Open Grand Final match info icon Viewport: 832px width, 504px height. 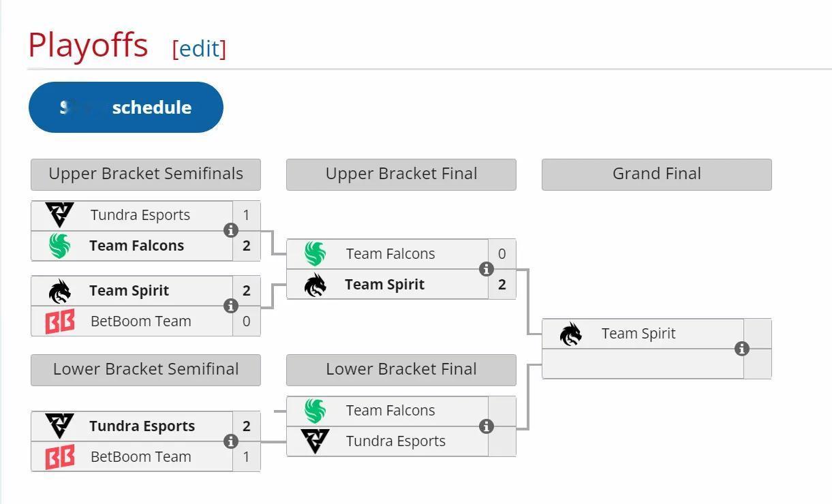pos(742,349)
